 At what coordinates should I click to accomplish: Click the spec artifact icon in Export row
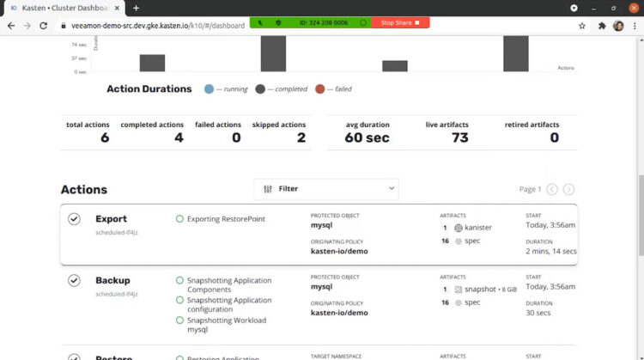(459, 241)
